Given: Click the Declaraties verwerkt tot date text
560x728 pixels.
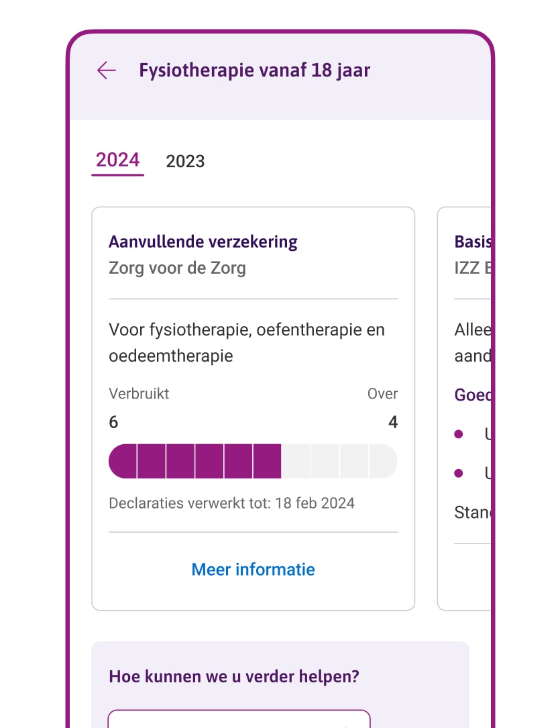Looking at the screenshot, I should point(231,503).
